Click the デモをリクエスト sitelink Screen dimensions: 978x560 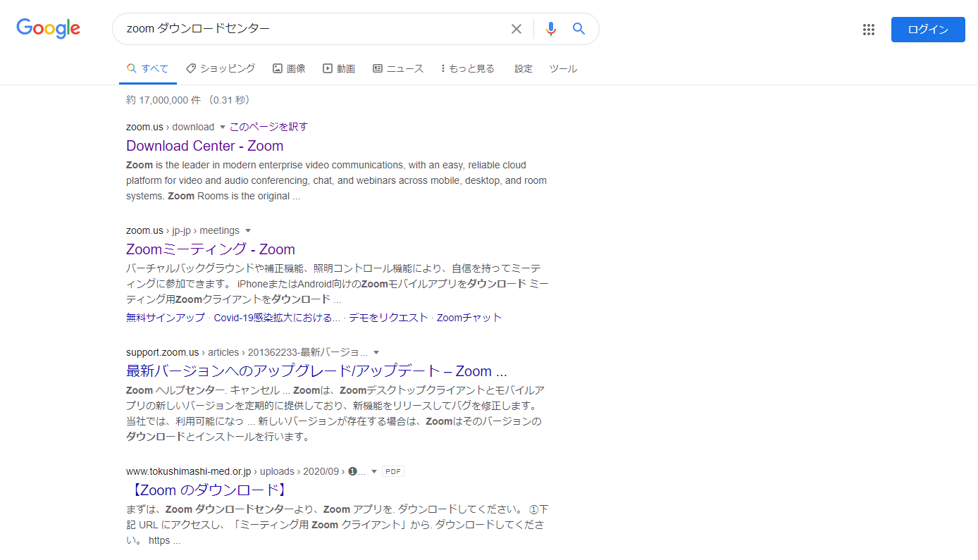tap(388, 318)
